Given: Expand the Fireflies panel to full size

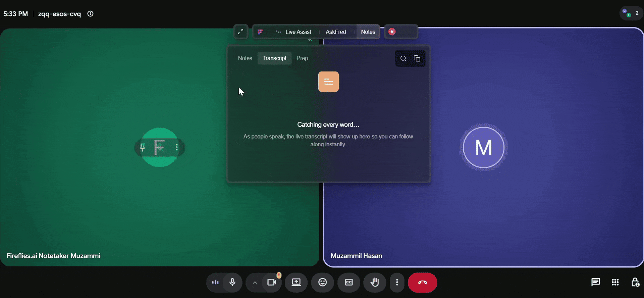Looking at the screenshot, I should [240, 32].
